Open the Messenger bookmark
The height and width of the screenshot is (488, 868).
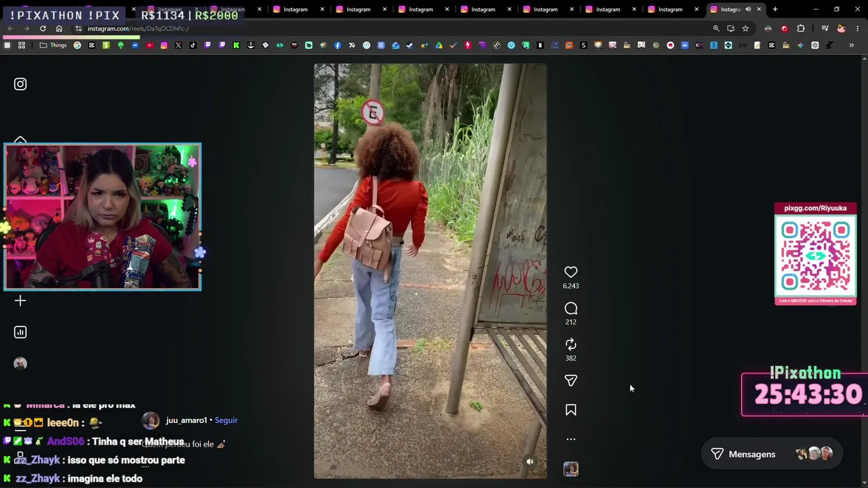pyautogui.click(x=135, y=45)
